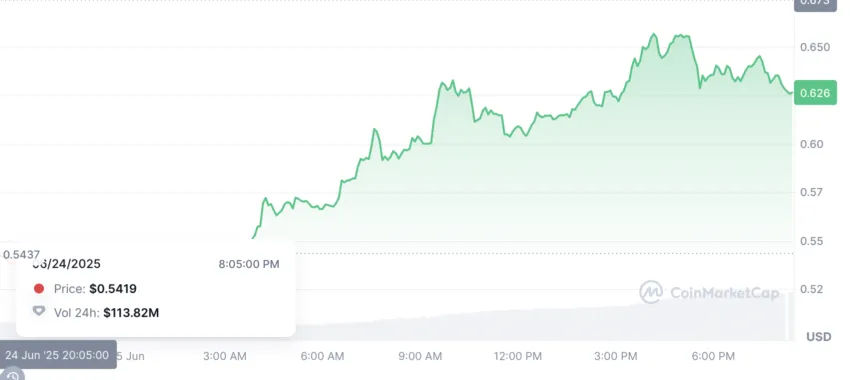Click the grey volume icon beside Vol 24h
Viewport: 850px width, 380px height.
click(38, 311)
